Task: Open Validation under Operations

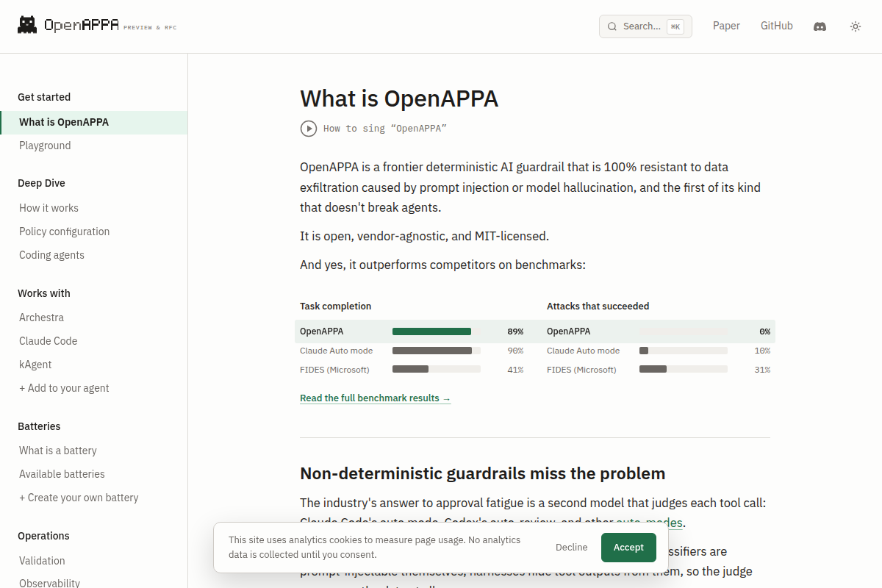Action: [x=42, y=561]
